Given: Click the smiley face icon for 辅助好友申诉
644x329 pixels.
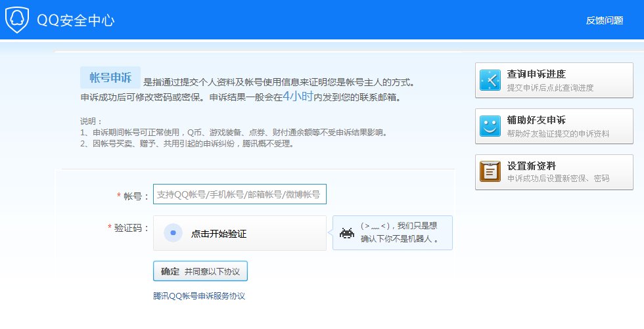Looking at the screenshot, I should pos(490,126).
